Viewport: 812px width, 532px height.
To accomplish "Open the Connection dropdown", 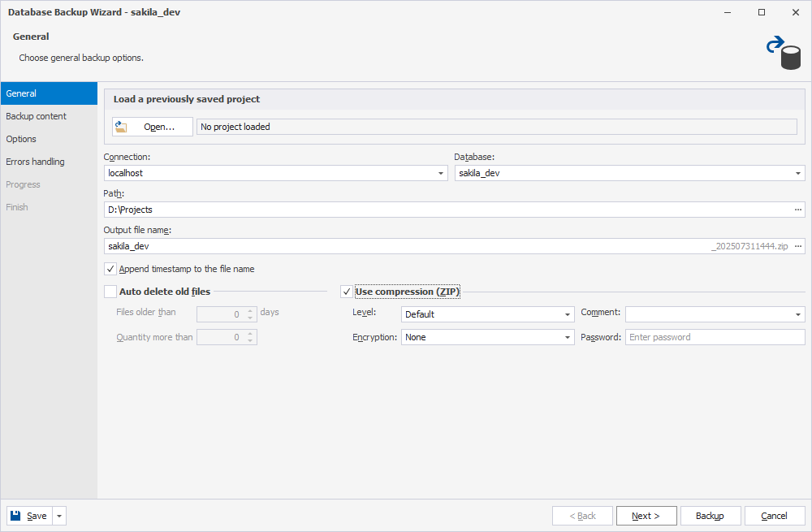I will click(x=442, y=172).
